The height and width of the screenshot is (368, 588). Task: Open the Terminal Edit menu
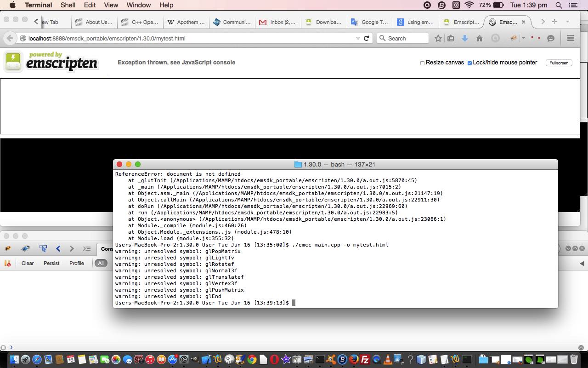[90, 5]
